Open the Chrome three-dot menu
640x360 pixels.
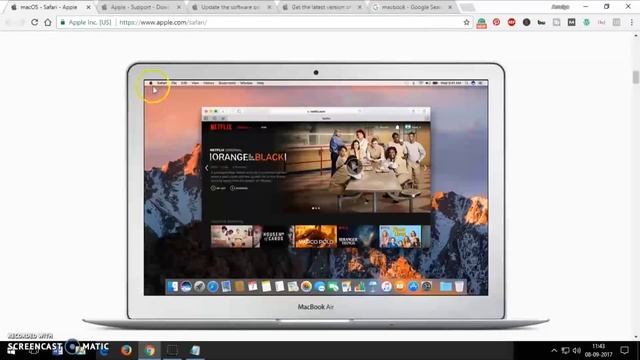pyautogui.click(x=631, y=22)
